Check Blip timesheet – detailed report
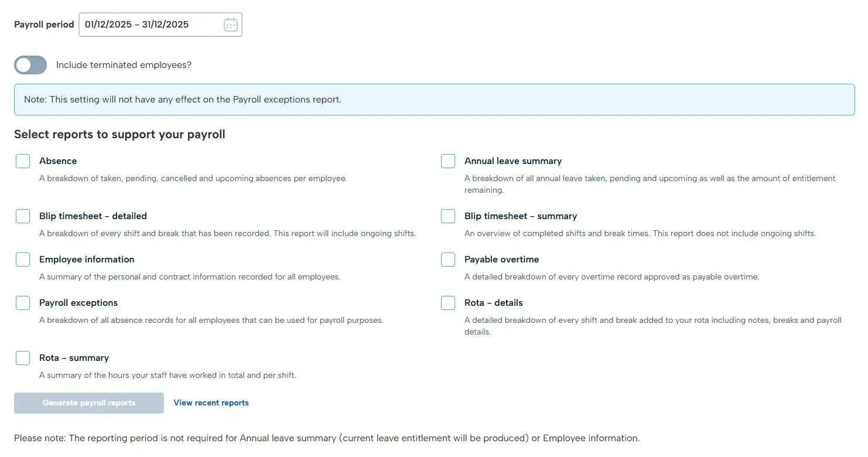This screenshot has height=457, width=868. pos(23,216)
